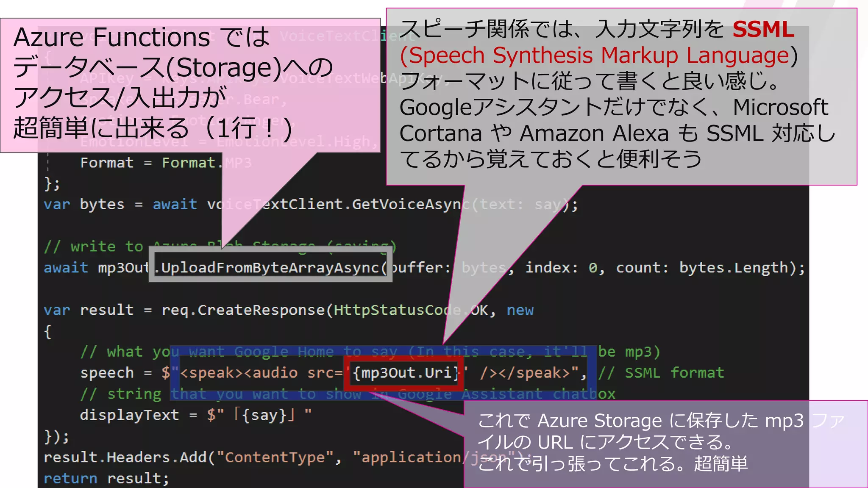The width and height of the screenshot is (868, 488).
Task: Click the '超簡単に出来る（1行！）' text
Action: (153, 128)
